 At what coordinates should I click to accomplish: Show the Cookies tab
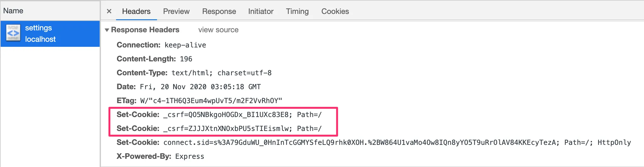[335, 11]
